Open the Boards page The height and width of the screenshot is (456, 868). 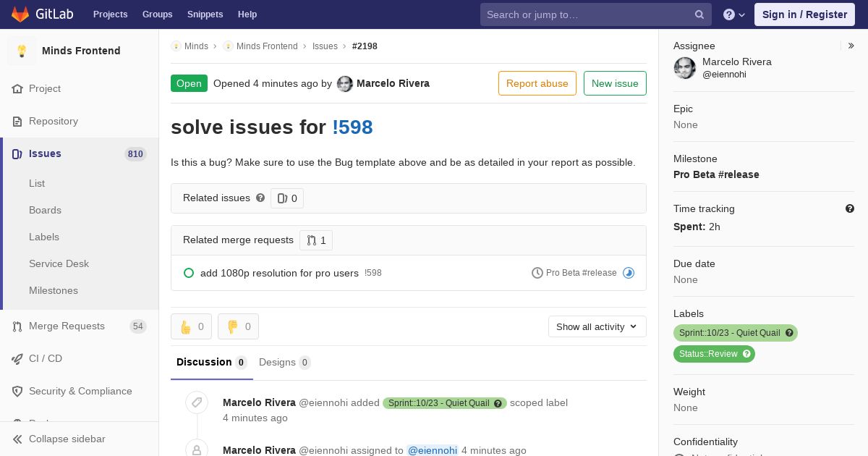45,211
